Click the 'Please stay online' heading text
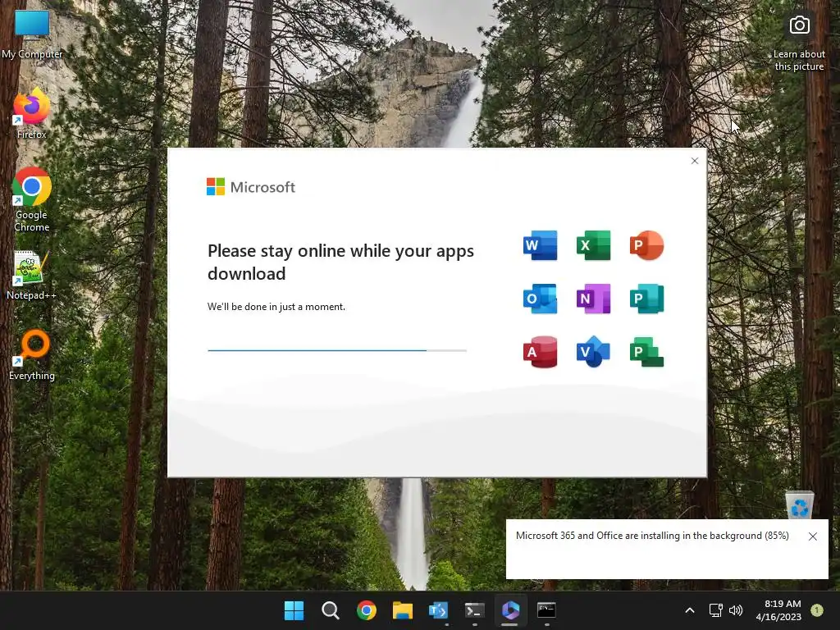The height and width of the screenshot is (630, 840). 340,262
